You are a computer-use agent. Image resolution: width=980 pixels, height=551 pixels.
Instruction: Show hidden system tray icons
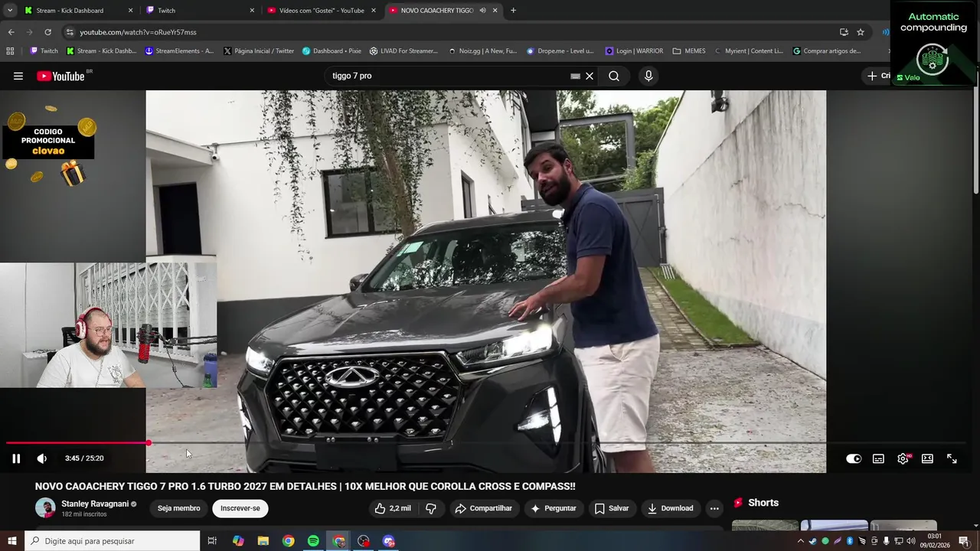pyautogui.click(x=801, y=541)
